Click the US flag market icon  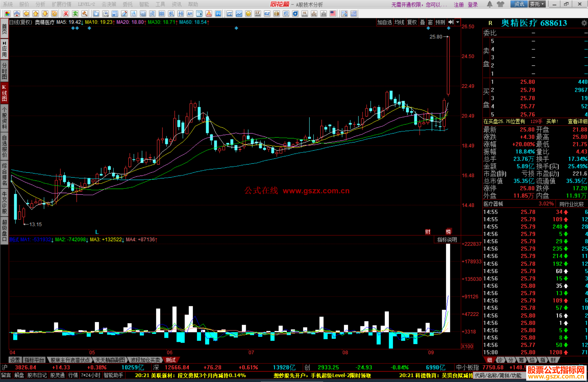point(333,14)
